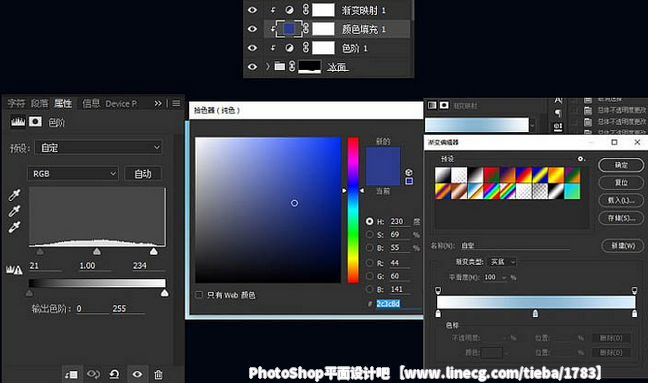Switch to the 属性 tab
This screenshot has width=657, height=392.
[63, 103]
